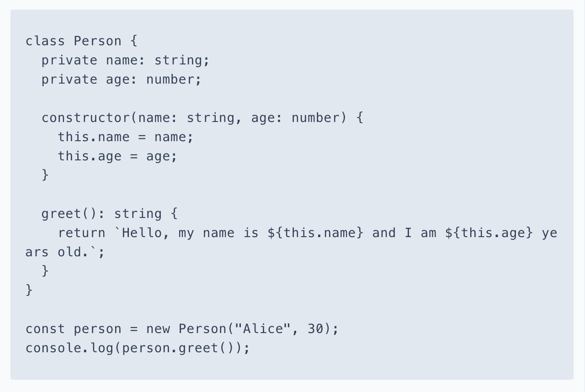
Task: Click the Person name in the class declaration
Action: pos(97,41)
